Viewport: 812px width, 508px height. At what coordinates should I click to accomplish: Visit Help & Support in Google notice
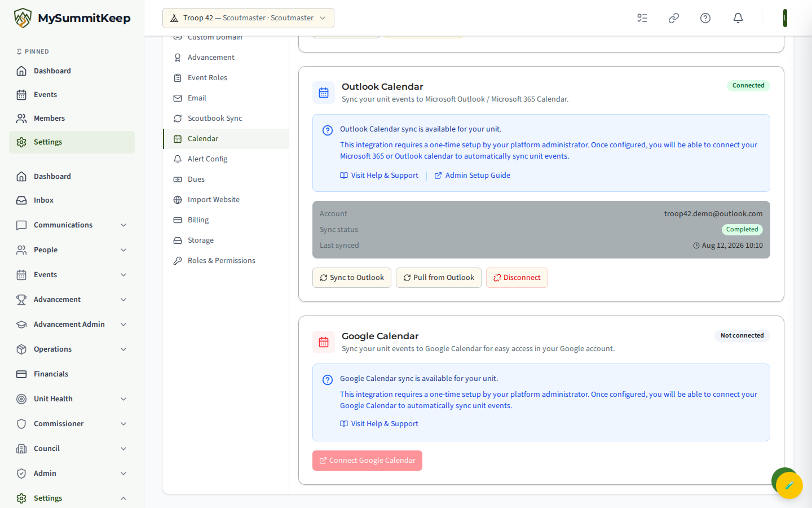(x=379, y=424)
